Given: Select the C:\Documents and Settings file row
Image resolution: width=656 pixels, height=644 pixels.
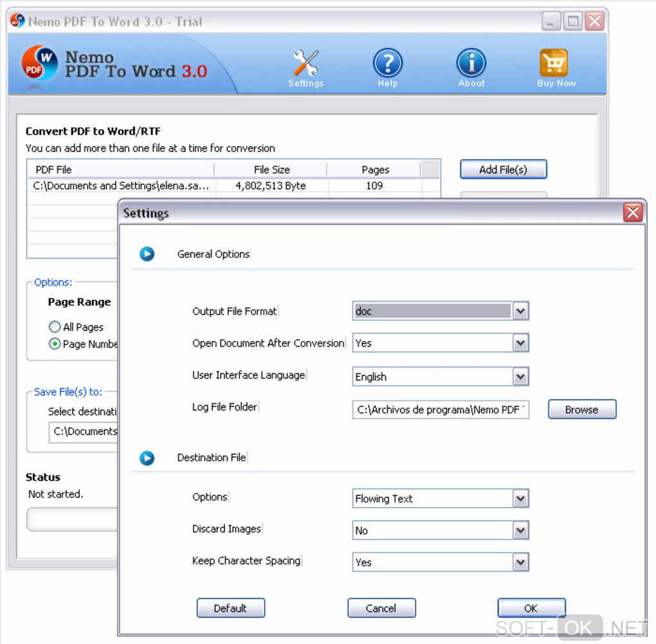Looking at the screenshot, I should click(233, 186).
